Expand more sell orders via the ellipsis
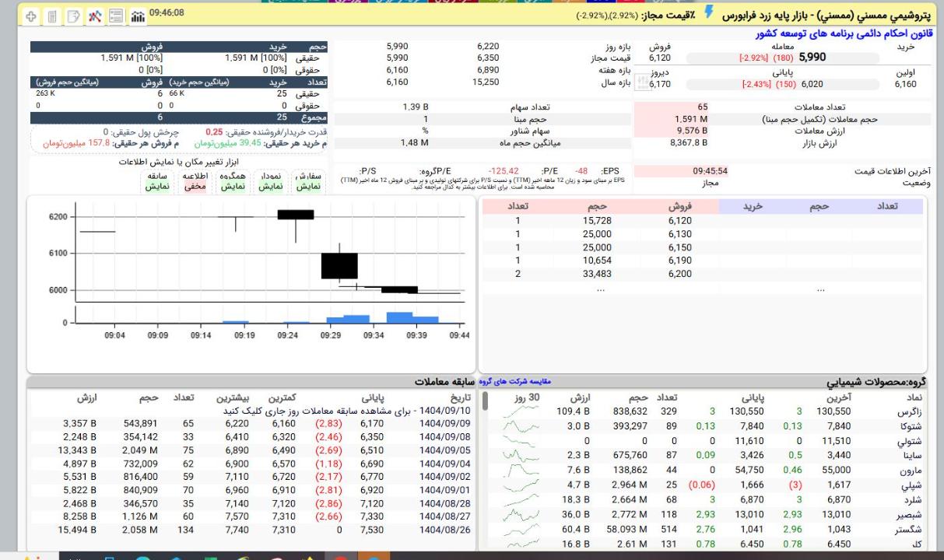This screenshot has height=560, width=944. tap(599, 289)
